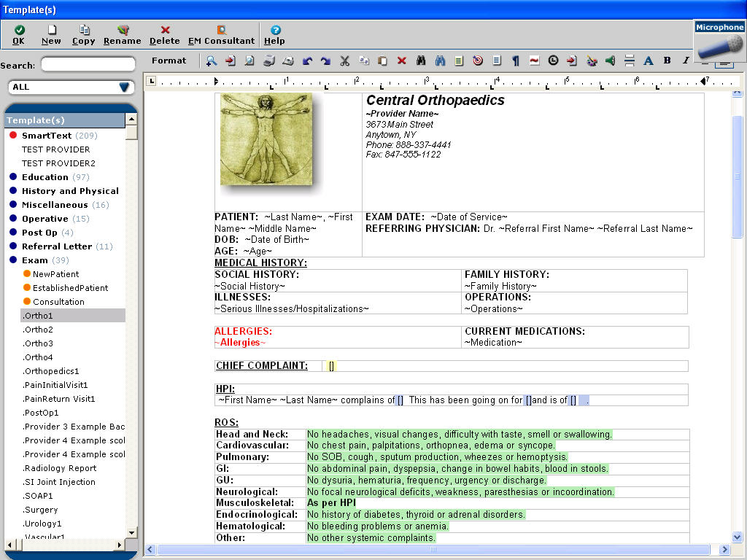Toggle bold formatting
Image resolution: width=747 pixels, height=560 pixels.
pos(667,61)
